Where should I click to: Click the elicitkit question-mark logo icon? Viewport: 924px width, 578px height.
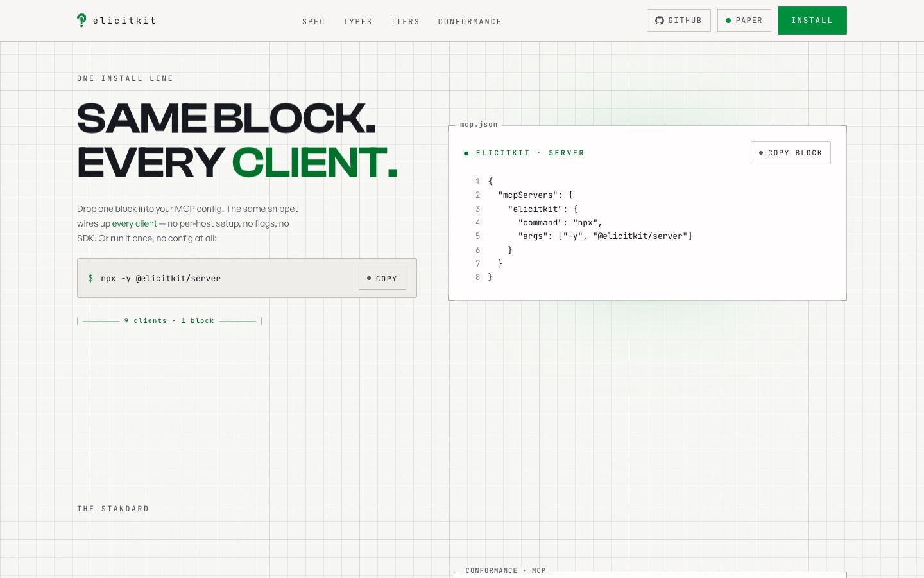pyautogui.click(x=81, y=21)
